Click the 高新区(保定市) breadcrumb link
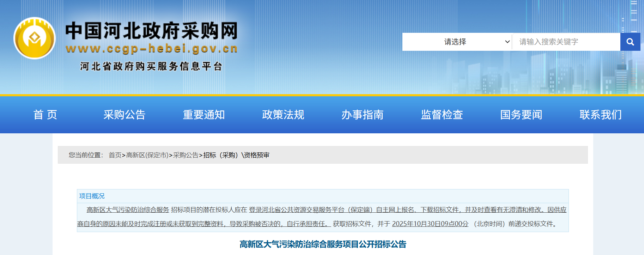The image size is (644, 255). [147, 155]
